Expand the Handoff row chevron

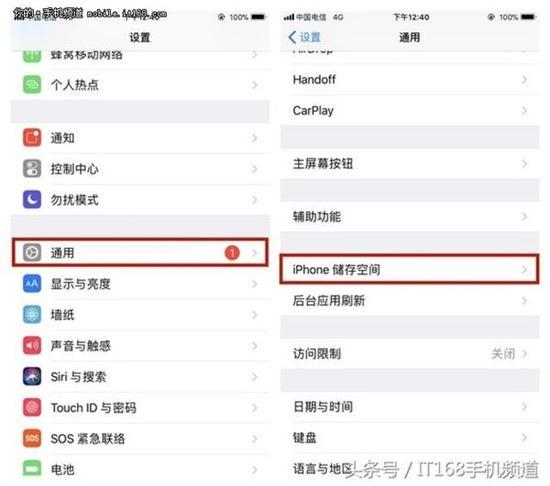tap(524, 80)
